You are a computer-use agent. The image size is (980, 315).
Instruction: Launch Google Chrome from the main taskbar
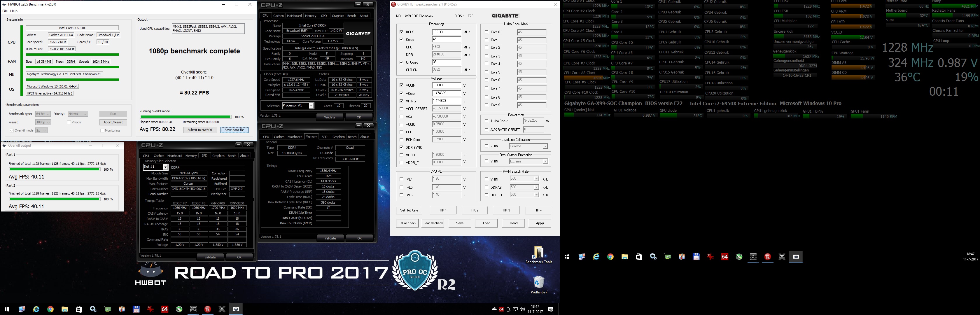coord(50,309)
